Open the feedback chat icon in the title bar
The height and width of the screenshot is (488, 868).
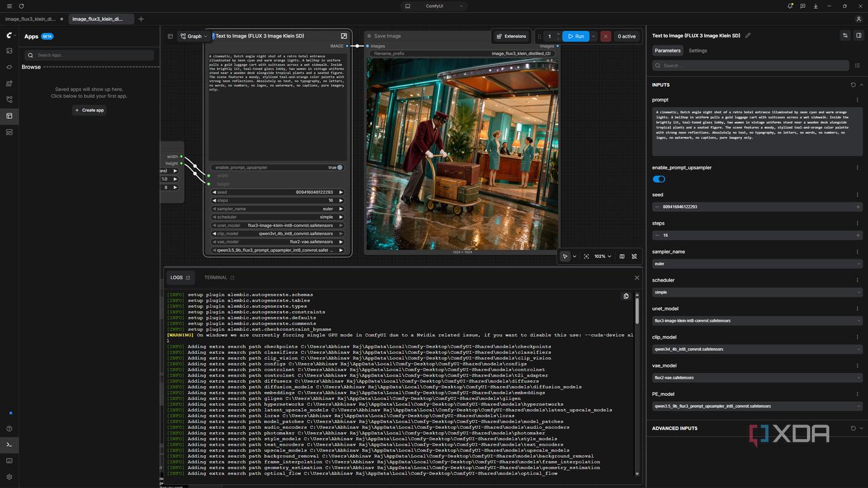click(803, 6)
